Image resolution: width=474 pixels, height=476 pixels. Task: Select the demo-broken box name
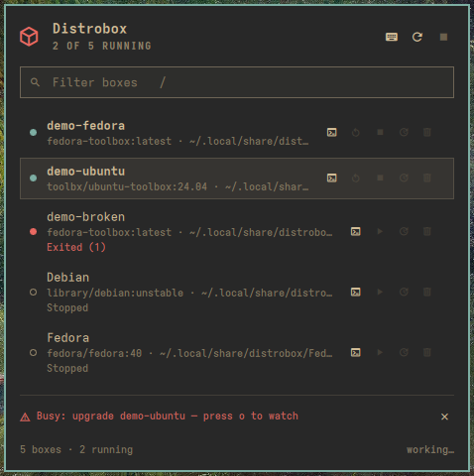(x=86, y=217)
